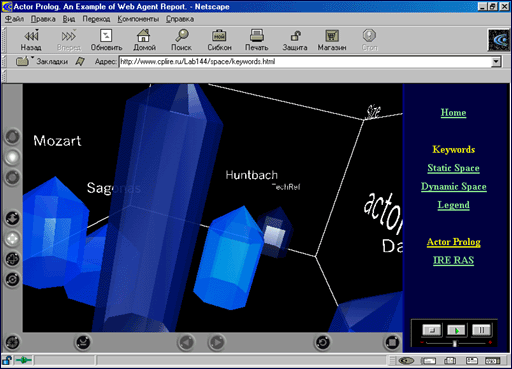Open the Newsgroups component bar icon
This screenshot has width=512, height=369.
coord(450,361)
